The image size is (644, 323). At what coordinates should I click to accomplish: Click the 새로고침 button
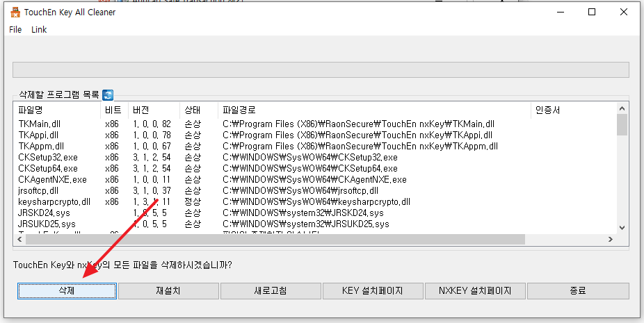pyautogui.click(x=271, y=291)
